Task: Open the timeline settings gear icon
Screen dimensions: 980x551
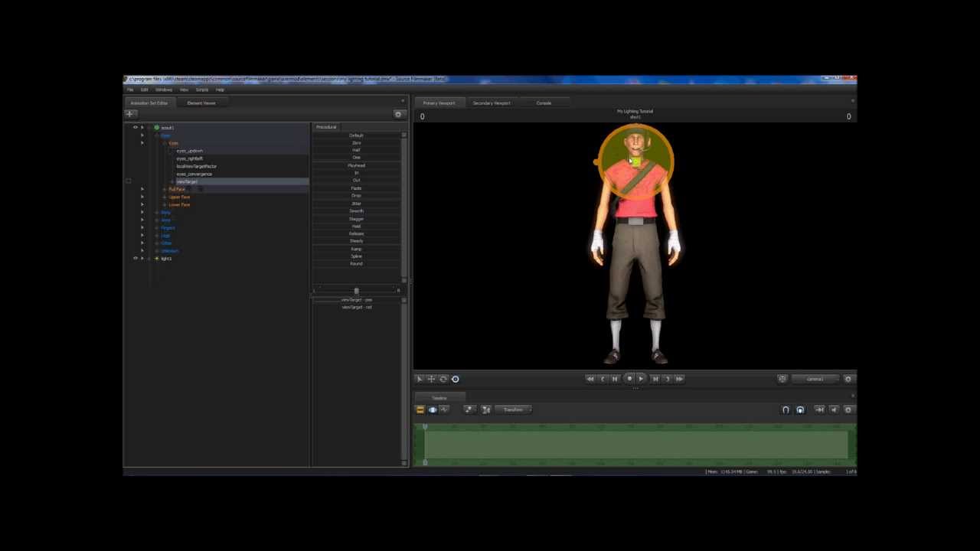Action: tap(848, 409)
